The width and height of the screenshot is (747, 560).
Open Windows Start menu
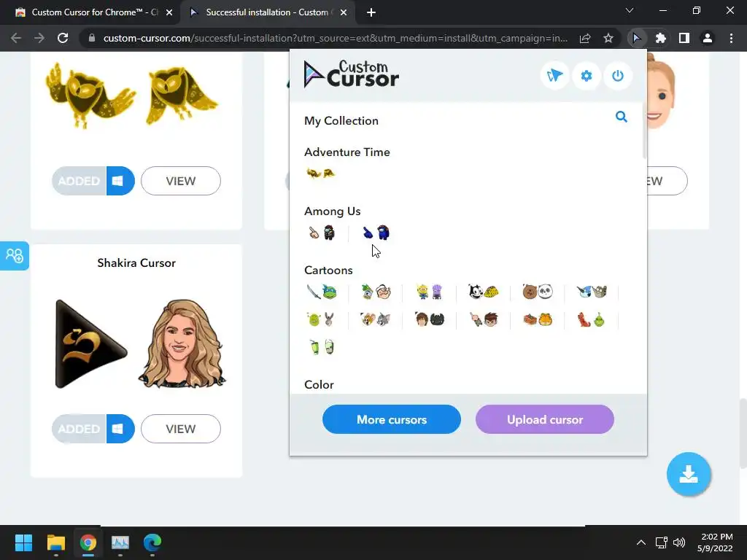pyautogui.click(x=23, y=542)
